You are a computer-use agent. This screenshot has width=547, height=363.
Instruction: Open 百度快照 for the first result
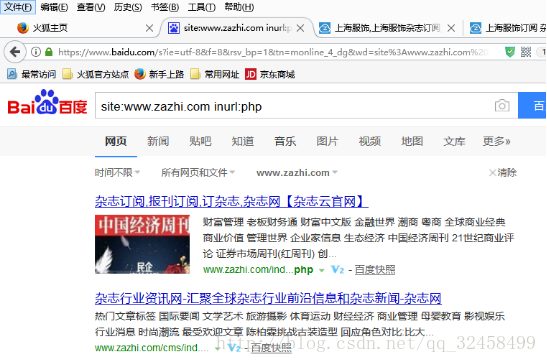(375, 270)
